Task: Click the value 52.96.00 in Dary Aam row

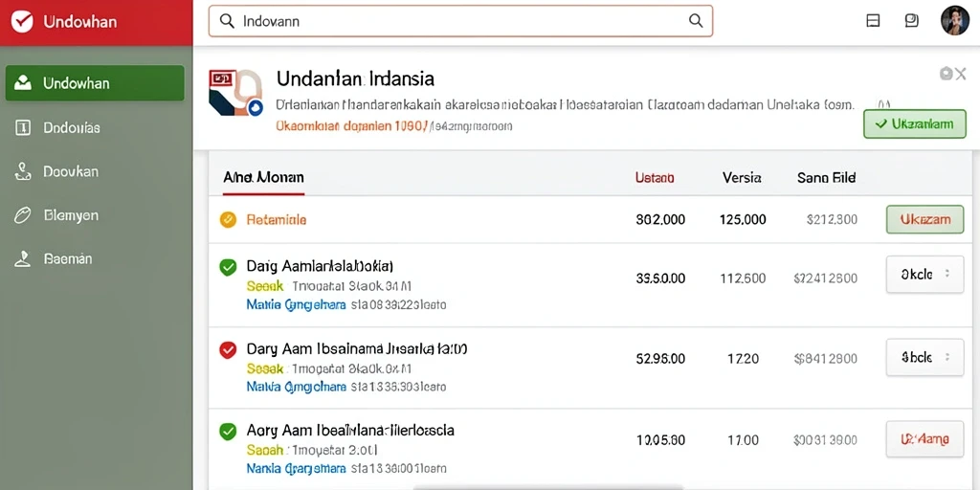Action: pyautogui.click(x=660, y=359)
